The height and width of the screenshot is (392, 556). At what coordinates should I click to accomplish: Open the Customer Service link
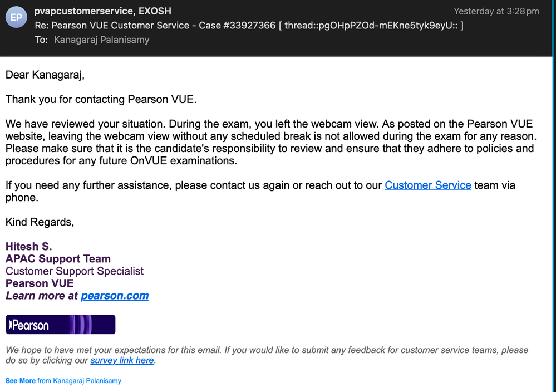[x=427, y=185]
